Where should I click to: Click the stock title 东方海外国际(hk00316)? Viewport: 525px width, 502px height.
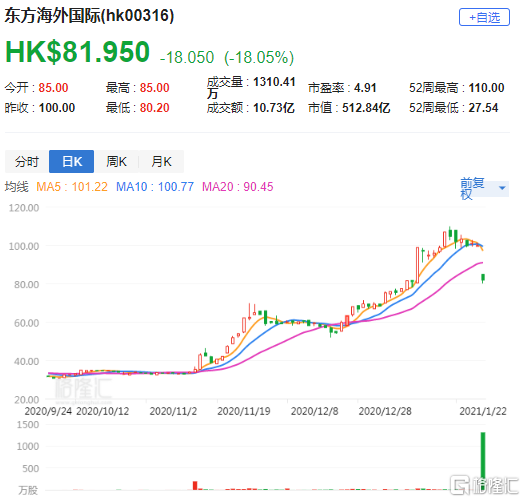coord(89,16)
